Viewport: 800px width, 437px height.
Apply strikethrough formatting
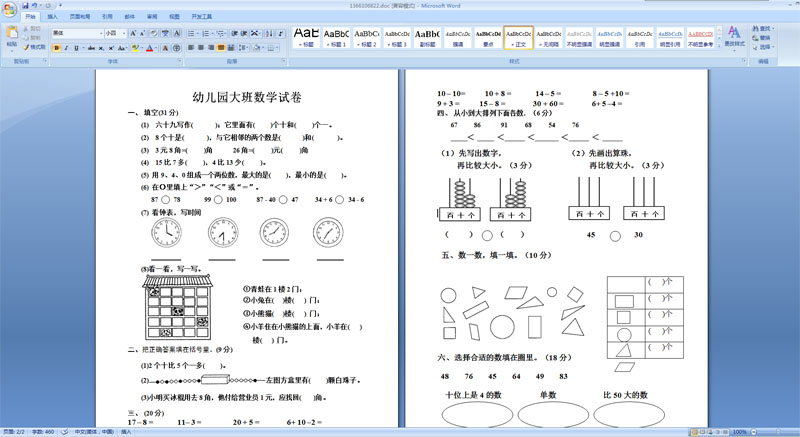point(91,48)
